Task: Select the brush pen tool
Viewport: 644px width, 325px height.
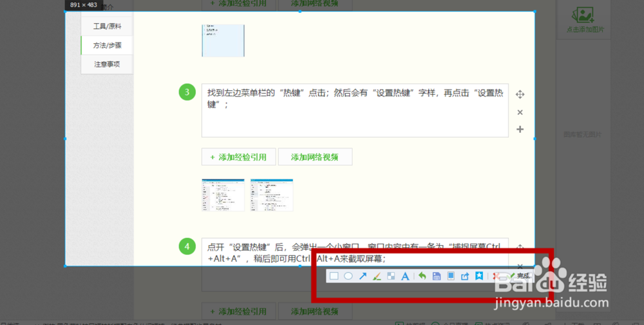Action: [377, 276]
